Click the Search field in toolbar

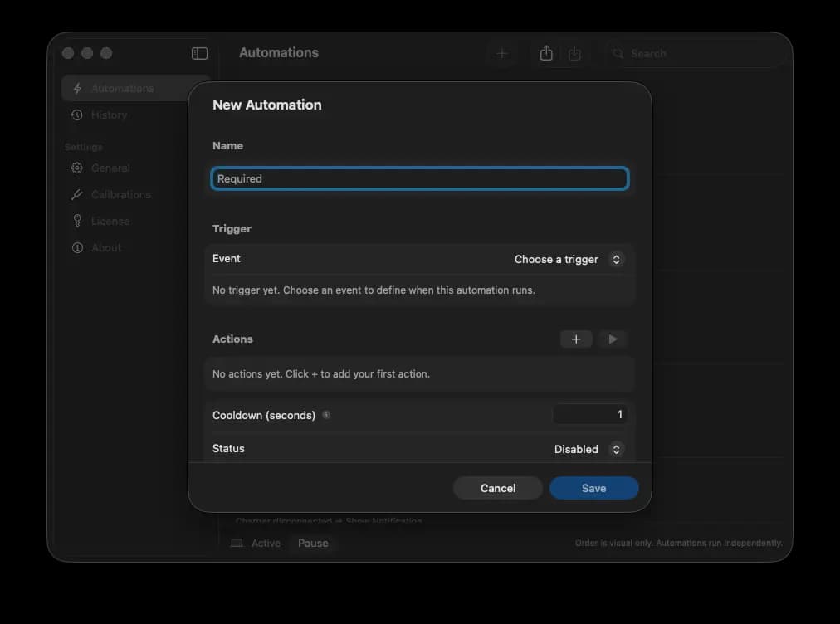tap(694, 54)
